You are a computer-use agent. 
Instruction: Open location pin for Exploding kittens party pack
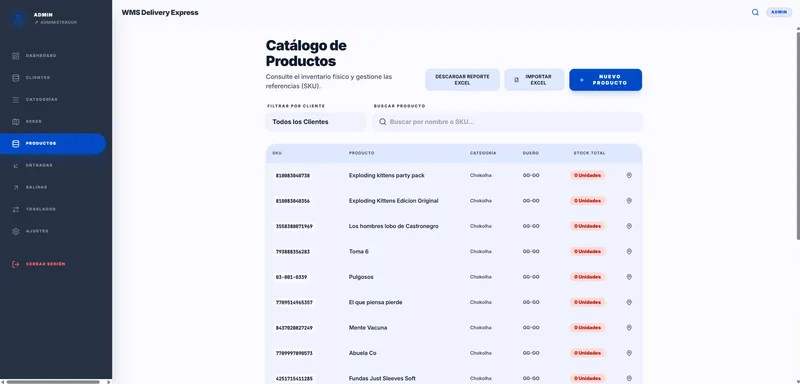pyautogui.click(x=629, y=175)
